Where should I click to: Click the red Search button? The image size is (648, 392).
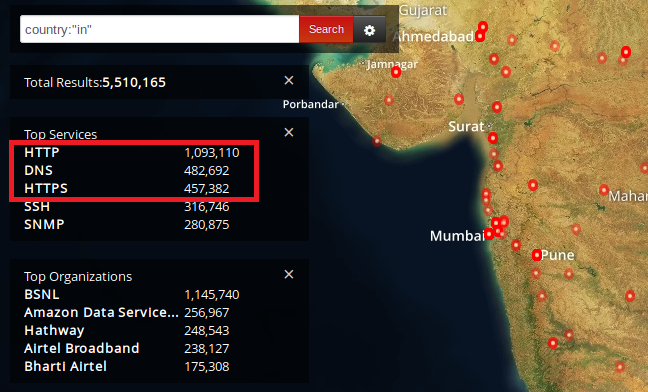click(x=326, y=29)
